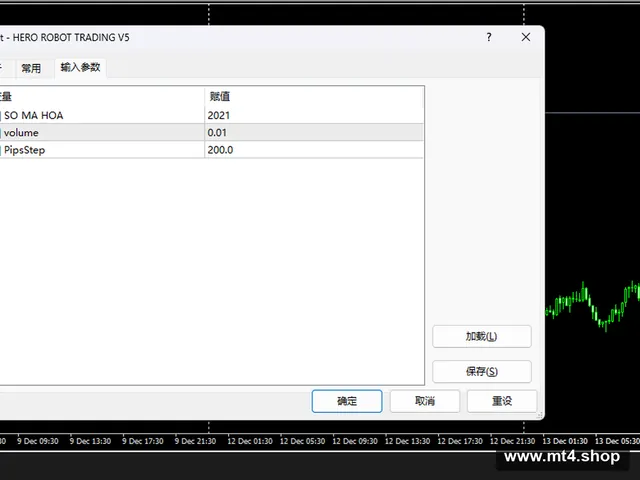
Task: Select the 输入参数 tab
Action: 80,67
